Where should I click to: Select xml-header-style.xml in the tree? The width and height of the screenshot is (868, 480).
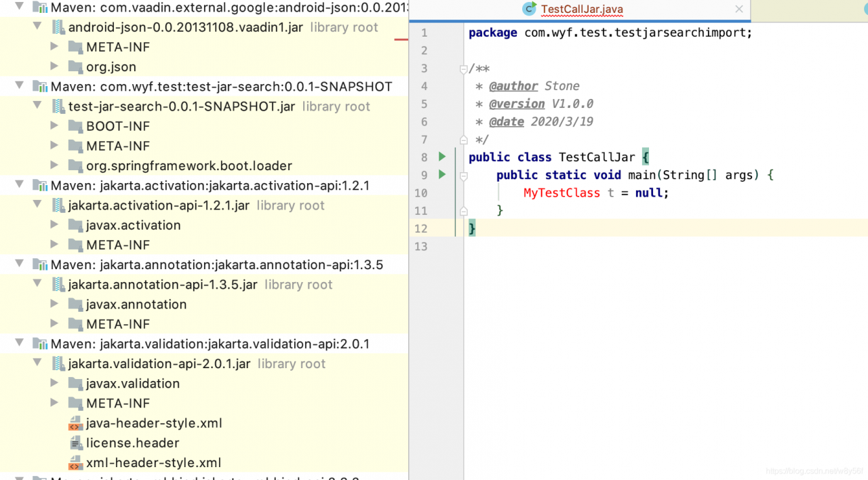(x=153, y=463)
